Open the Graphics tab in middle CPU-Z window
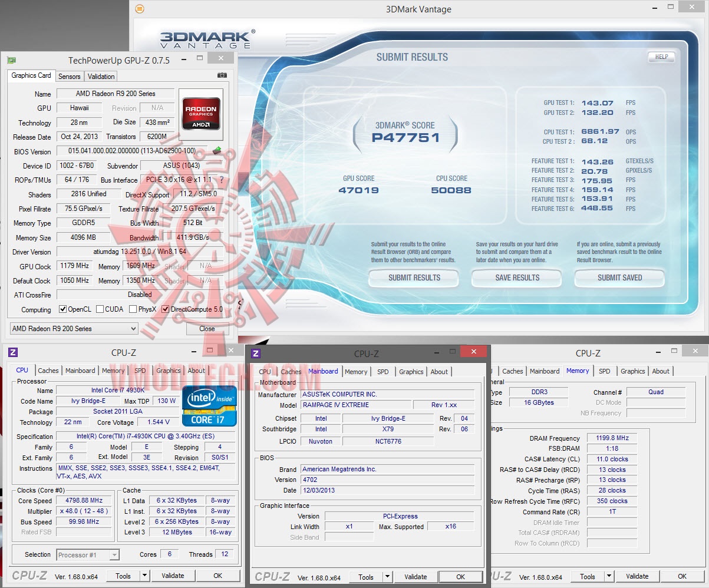 tap(411, 372)
